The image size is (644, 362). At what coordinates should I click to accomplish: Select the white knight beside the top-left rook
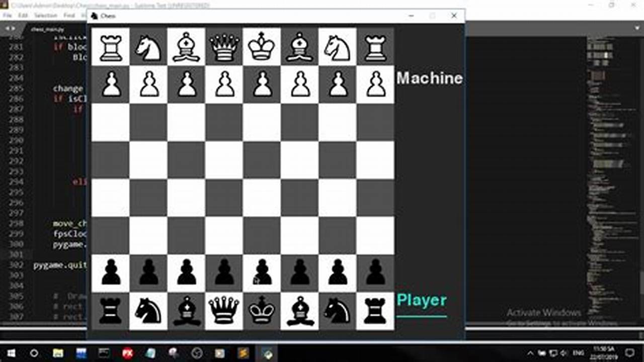tap(148, 47)
